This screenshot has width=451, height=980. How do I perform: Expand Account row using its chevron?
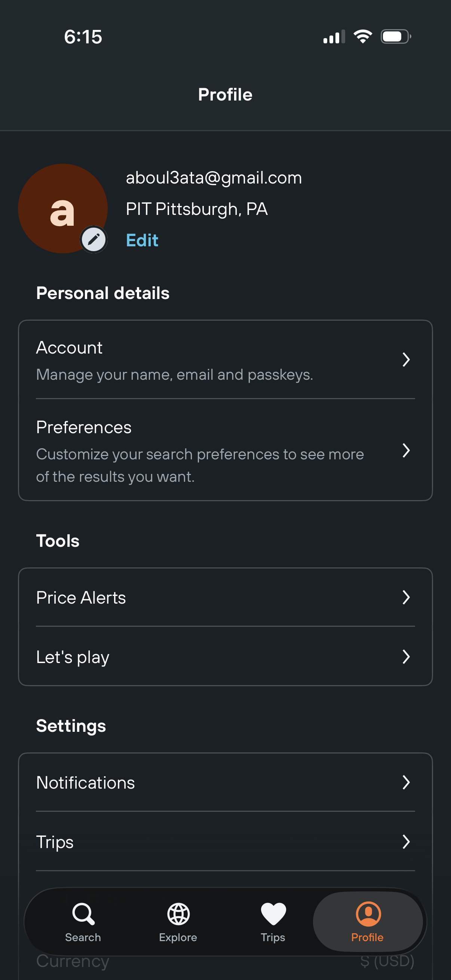pyautogui.click(x=406, y=360)
